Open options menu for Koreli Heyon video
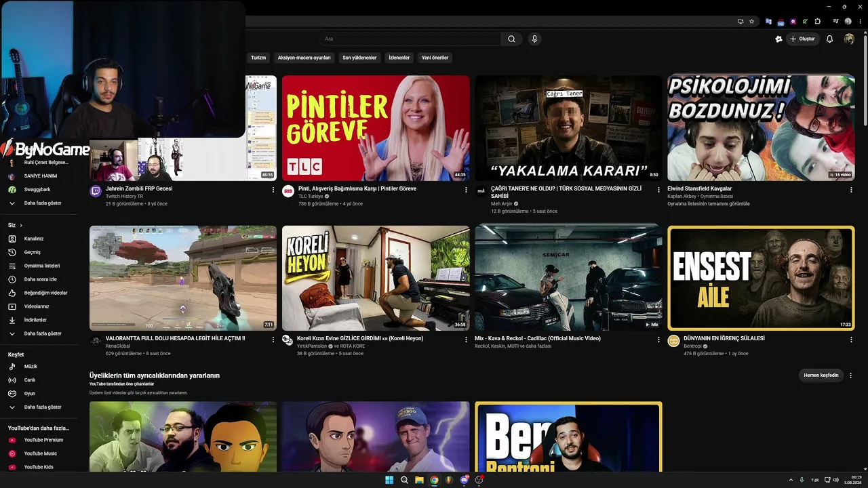The height and width of the screenshot is (488, 868). (466, 340)
